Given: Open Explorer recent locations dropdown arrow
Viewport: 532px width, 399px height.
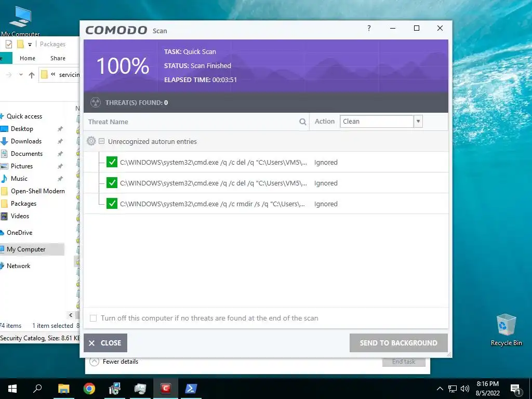Looking at the screenshot, I should 21,75.
